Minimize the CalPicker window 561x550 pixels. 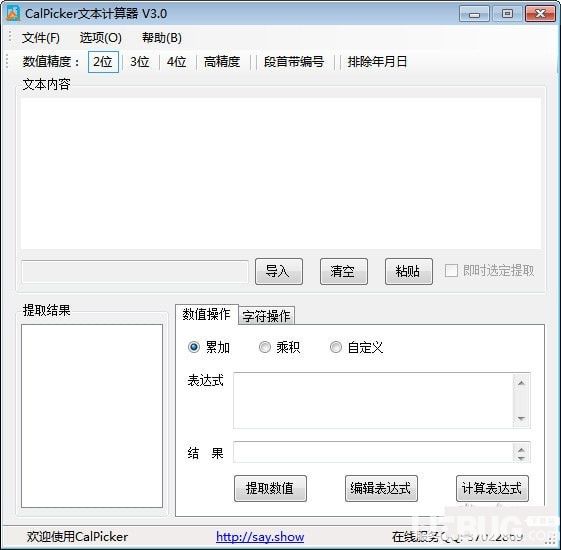tap(474, 14)
